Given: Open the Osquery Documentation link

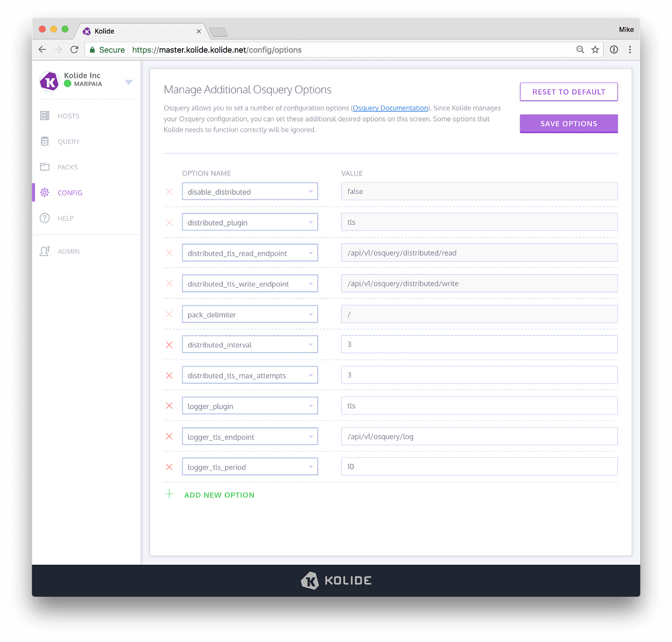Looking at the screenshot, I should 390,108.
